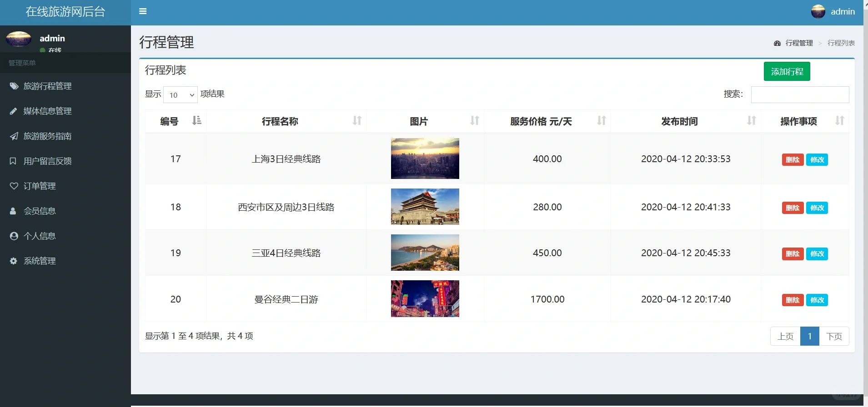Click the 行程管理 breadcrumb link
This screenshot has width=868, height=407.
click(799, 43)
